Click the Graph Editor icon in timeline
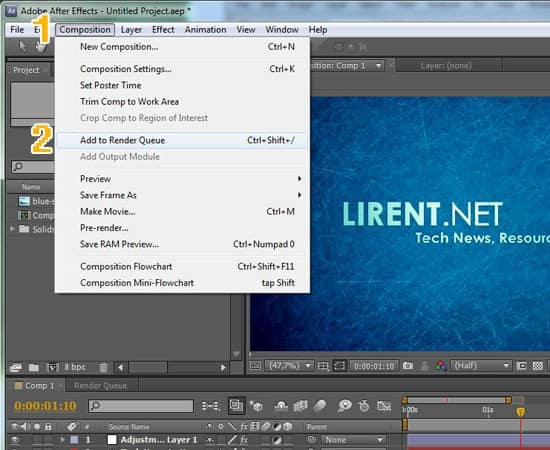This screenshot has width=550, height=450. pyautogui.click(x=384, y=406)
